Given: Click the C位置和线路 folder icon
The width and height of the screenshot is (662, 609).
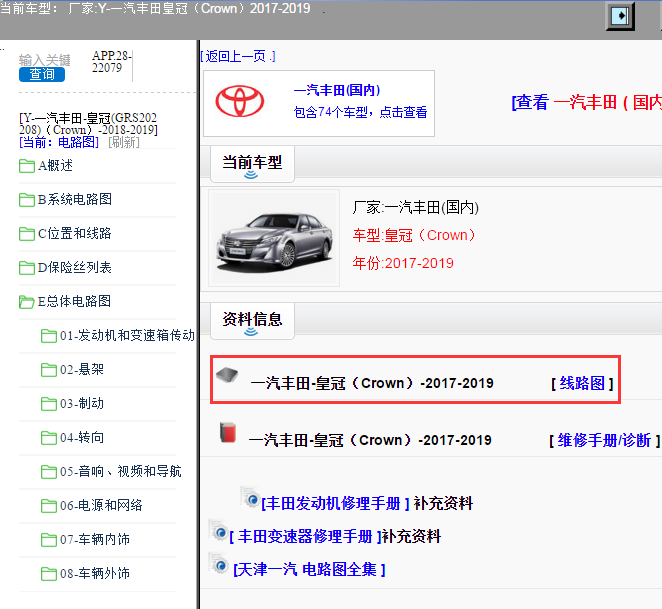Looking at the screenshot, I should click(27, 234).
